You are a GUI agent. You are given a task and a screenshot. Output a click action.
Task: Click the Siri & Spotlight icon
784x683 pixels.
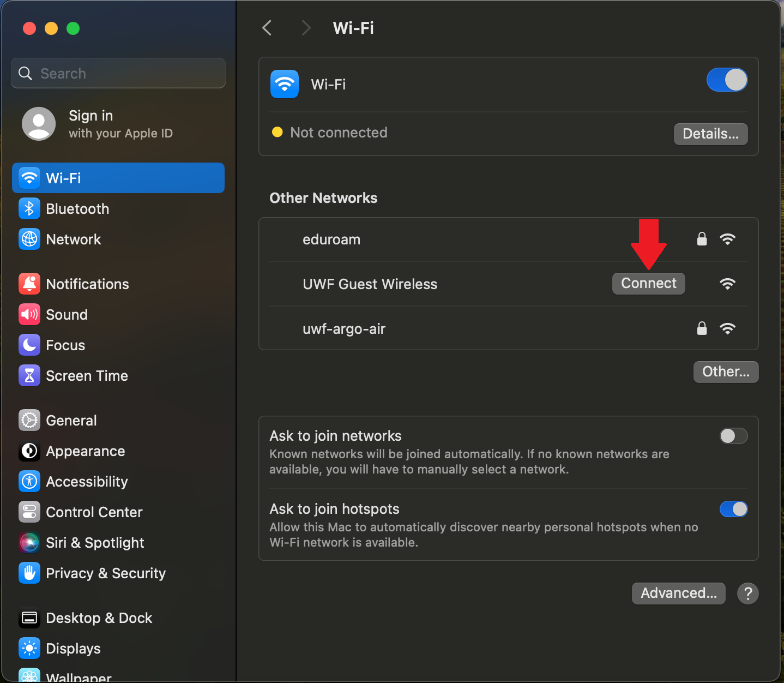[x=29, y=542]
